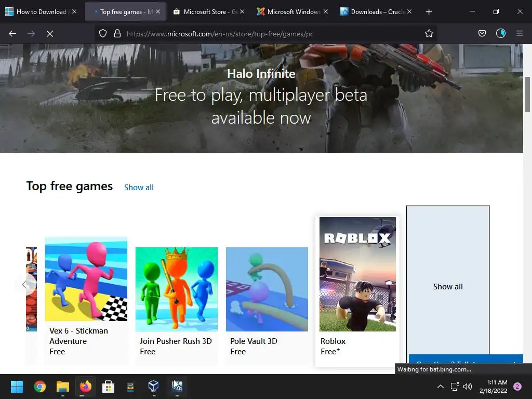Viewport: 532px width, 399px height.
Task: Click the Pole Vault 3D title
Action: pyautogui.click(x=254, y=341)
